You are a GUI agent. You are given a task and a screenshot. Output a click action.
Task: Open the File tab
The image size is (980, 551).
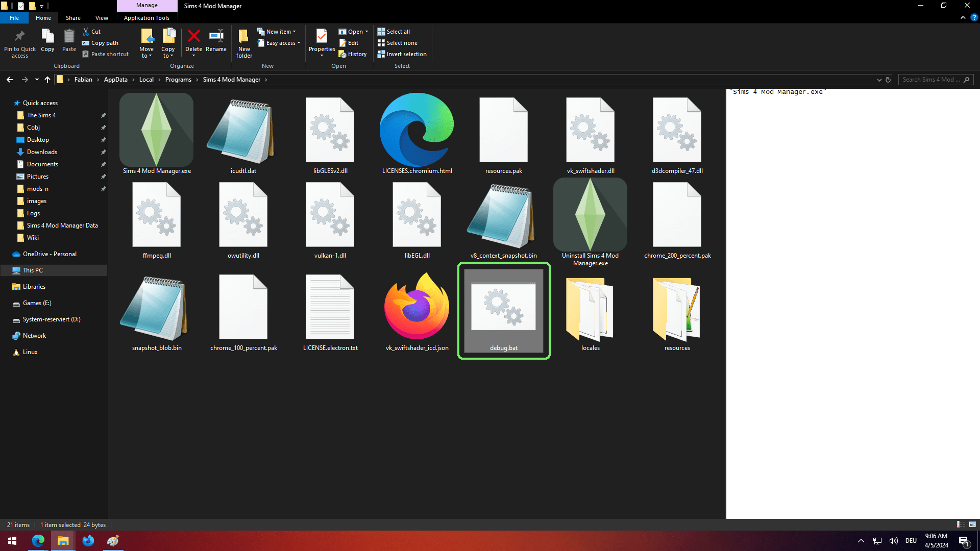[14, 18]
